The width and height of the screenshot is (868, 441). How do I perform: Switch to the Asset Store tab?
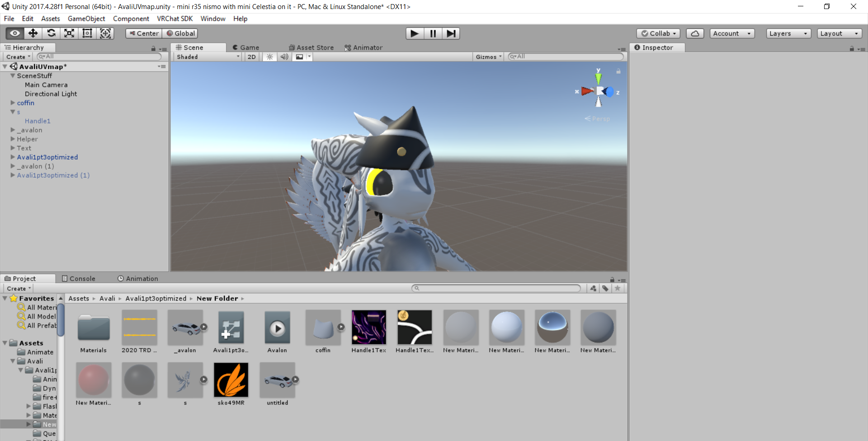tap(311, 47)
